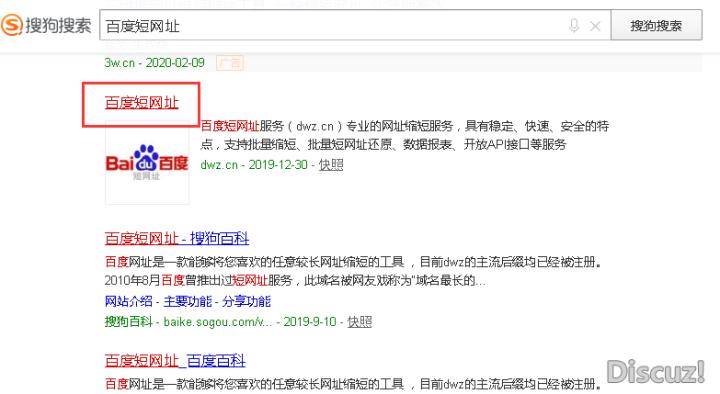Open 百度短网址_百度百科 result link

click(x=175, y=360)
